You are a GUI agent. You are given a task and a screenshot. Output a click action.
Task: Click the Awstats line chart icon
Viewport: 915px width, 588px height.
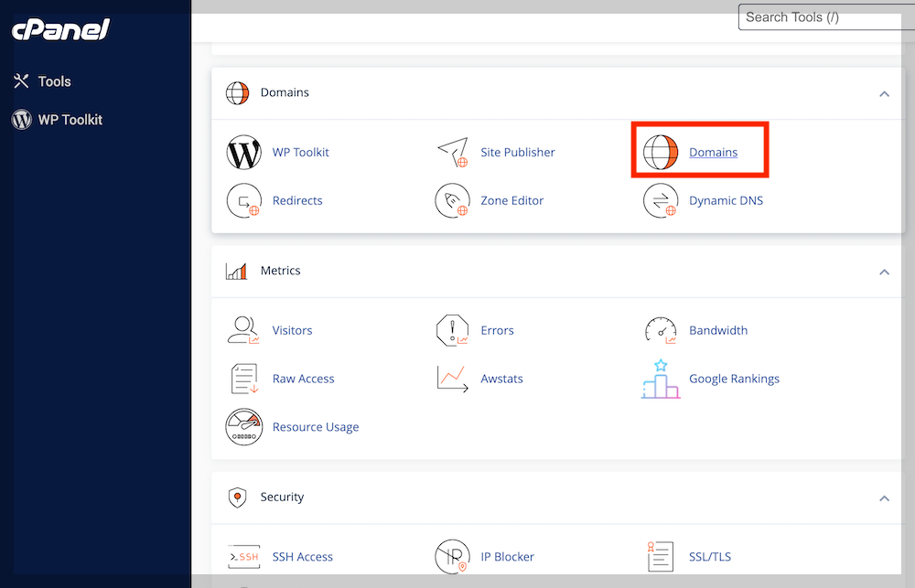coord(452,379)
